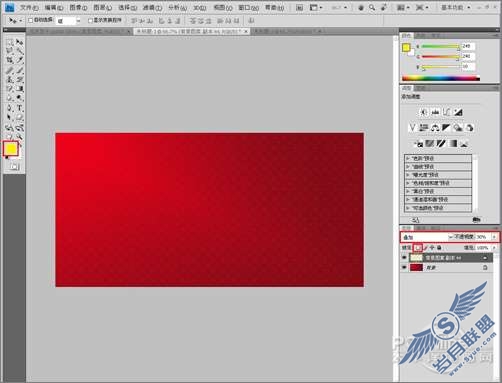Select the Horizontal Type tool
502x383 pixels.
coord(19,108)
